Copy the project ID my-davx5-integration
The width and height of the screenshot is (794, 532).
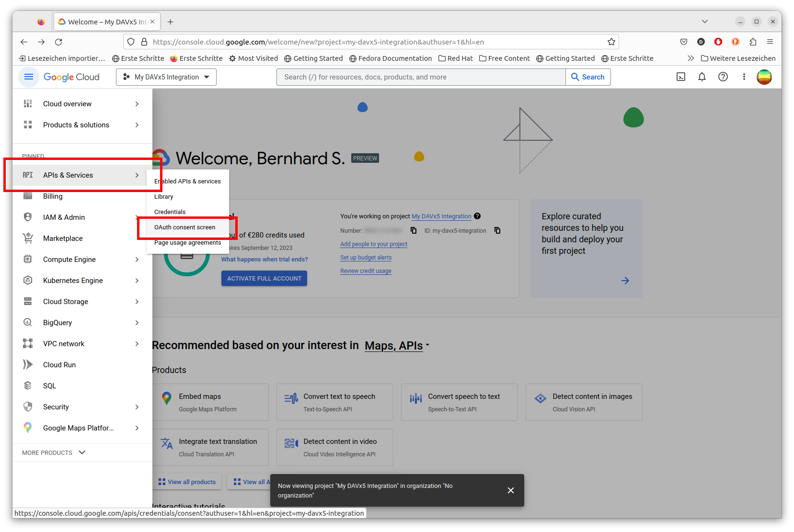(497, 230)
